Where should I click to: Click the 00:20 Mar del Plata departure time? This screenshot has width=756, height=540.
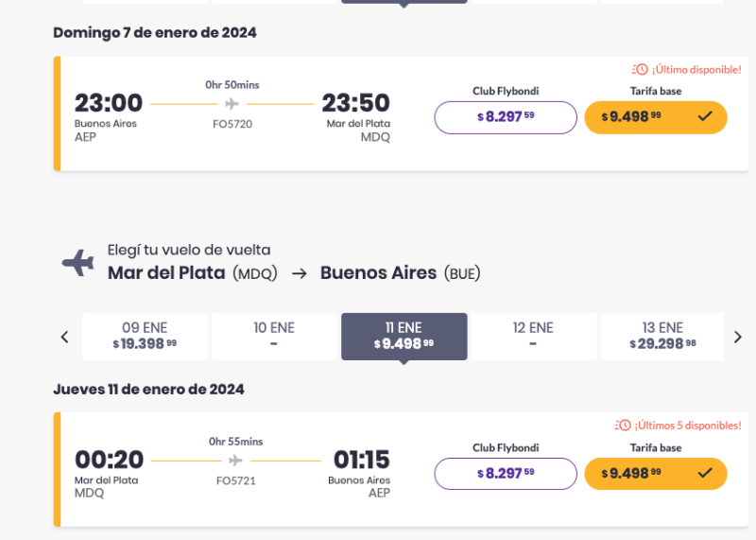109,460
